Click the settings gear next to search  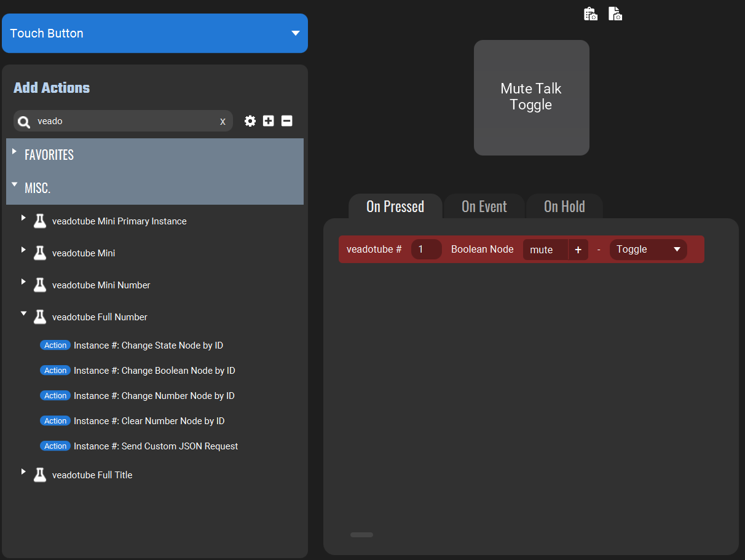[250, 121]
